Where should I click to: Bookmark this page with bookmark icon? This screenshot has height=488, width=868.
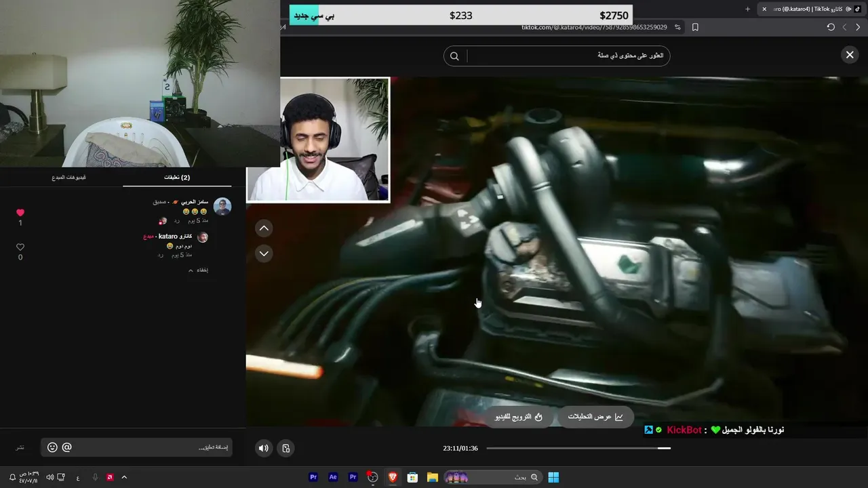pyautogui.click(x=695, y=27)
